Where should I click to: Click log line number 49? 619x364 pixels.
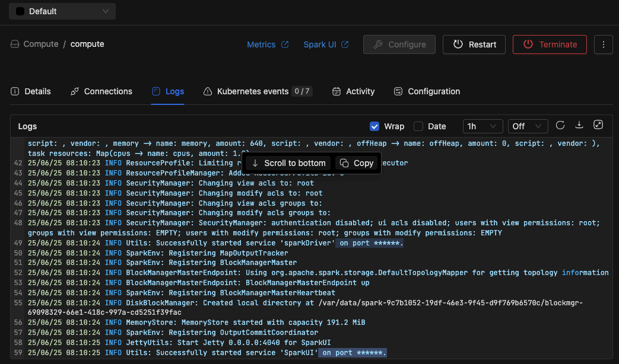[18, 243]
